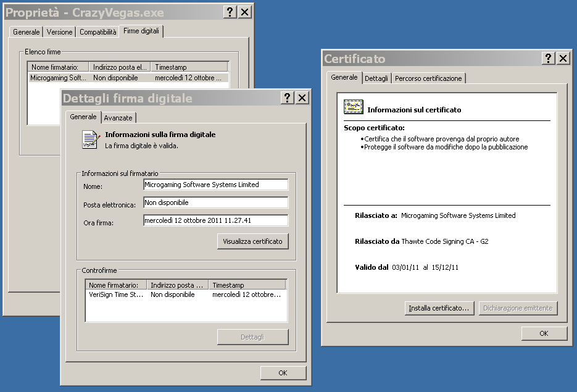Select Generale tab in Certificato window
Image resolution: width=577 pixels, height=392 pixels.
tap(344, 77)
